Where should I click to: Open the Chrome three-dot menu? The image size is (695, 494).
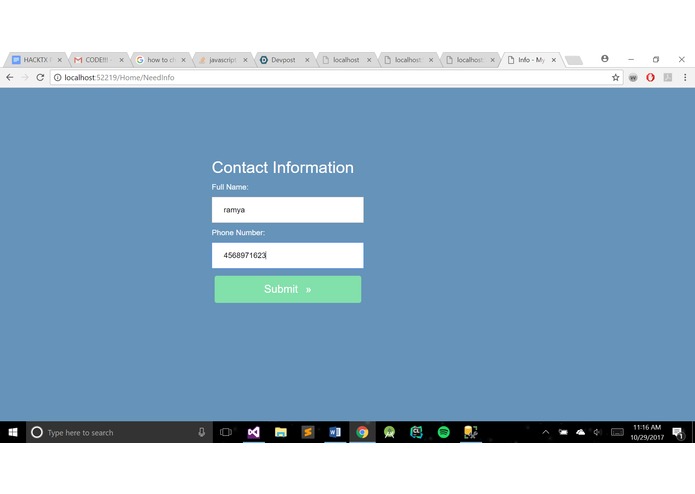pos(685,78)
